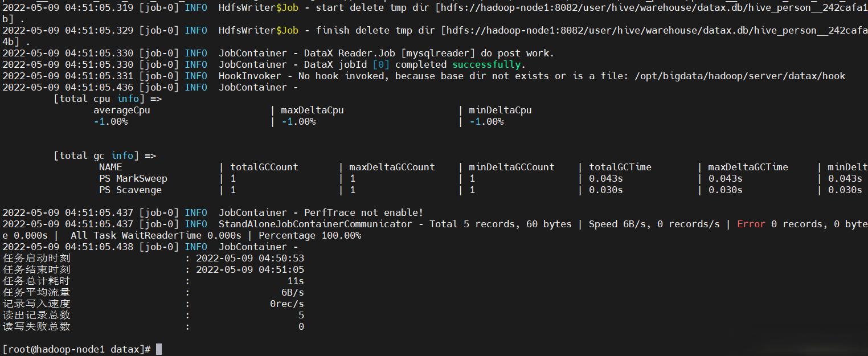This screenshot has width=868, height=356.
Task: Click the 'minDeltaCpu' column header
Action: (500, 110)
